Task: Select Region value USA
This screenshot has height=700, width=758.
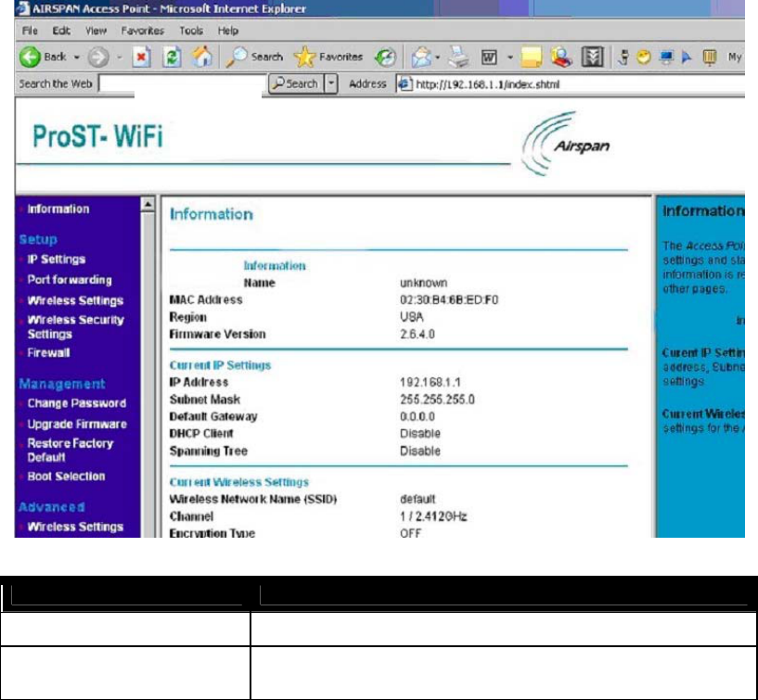Action: pyautogui.click(x=411, y=317)
